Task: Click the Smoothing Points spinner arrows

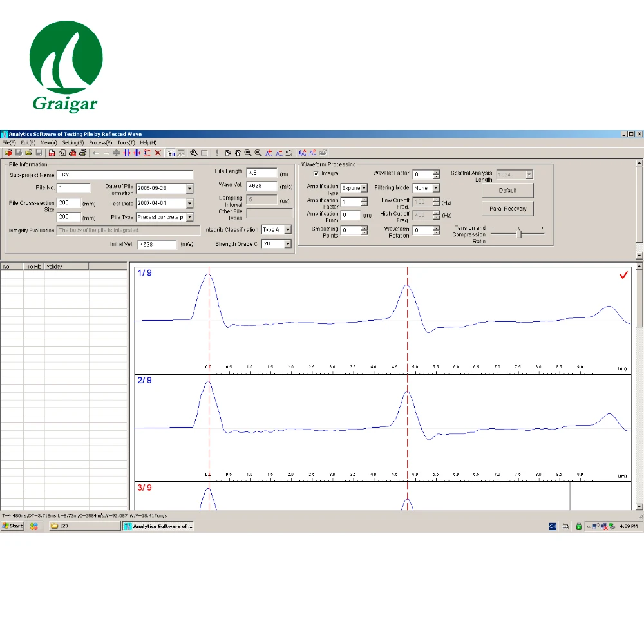Action: [365, 231]
